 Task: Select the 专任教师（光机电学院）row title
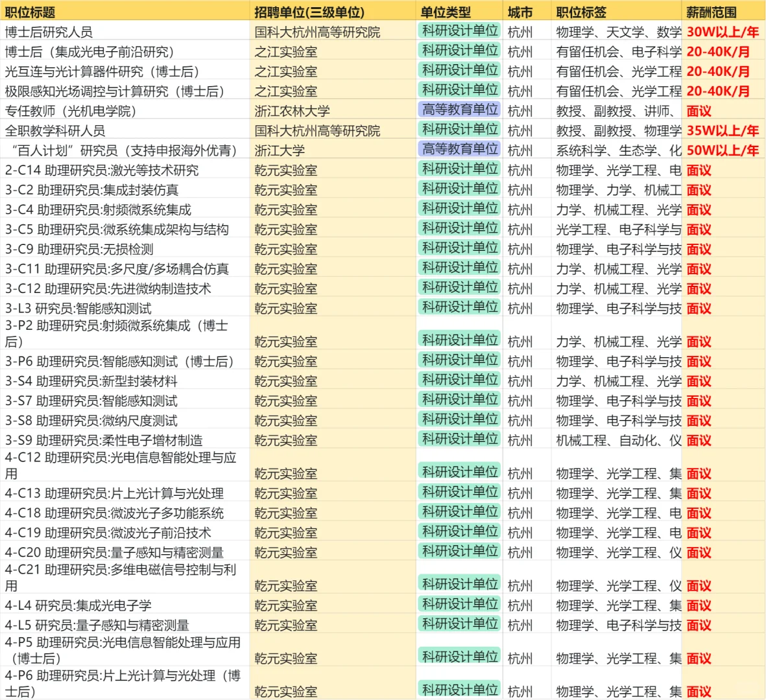point(71,110)
